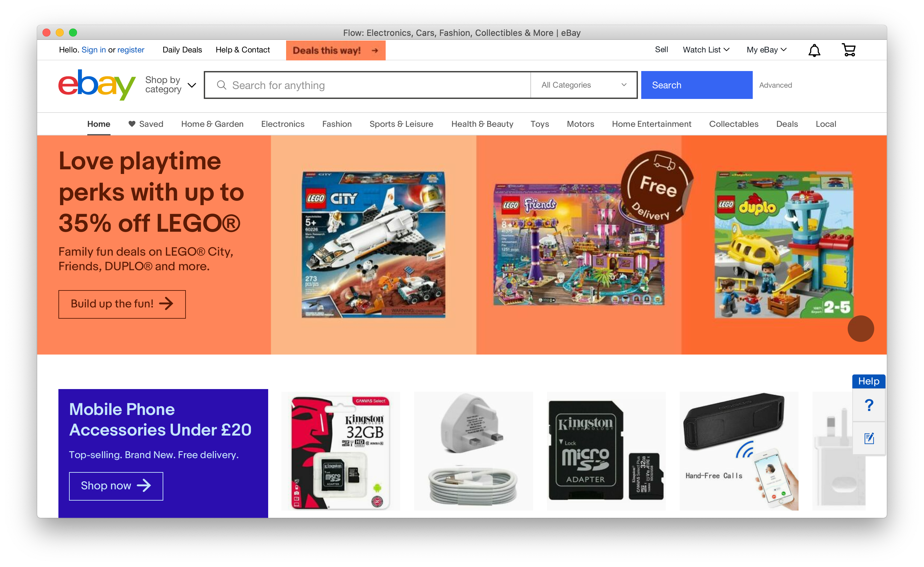Open the All Categories dropdown

click(x=584, y=85)
